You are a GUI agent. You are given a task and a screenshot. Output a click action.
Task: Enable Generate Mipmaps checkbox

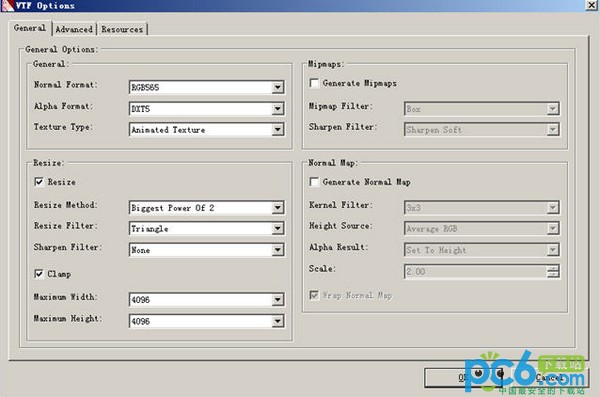click(x=314, y=83)
